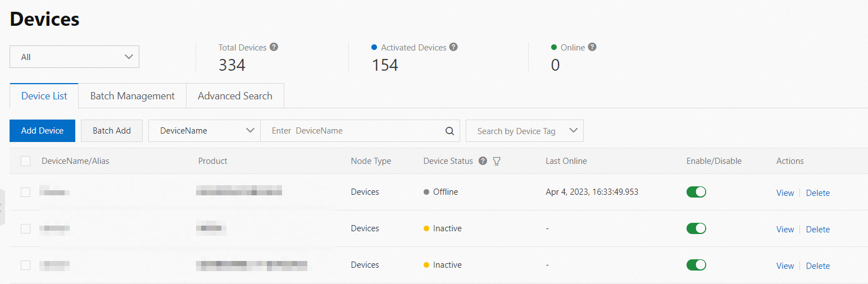Select the Device List tab
Viewport: 868px width, 284px height.
pyautogui.click(x=44, y=96)
